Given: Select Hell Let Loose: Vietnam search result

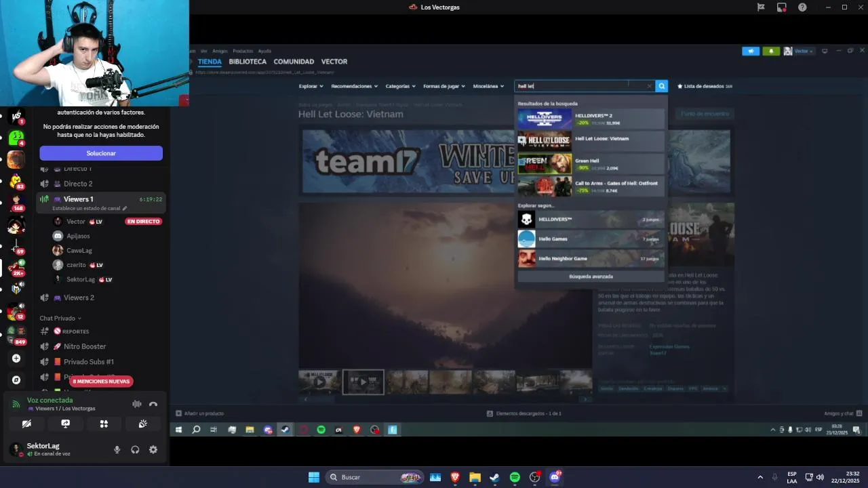Looking at the screenshot, I should (591, 142).
